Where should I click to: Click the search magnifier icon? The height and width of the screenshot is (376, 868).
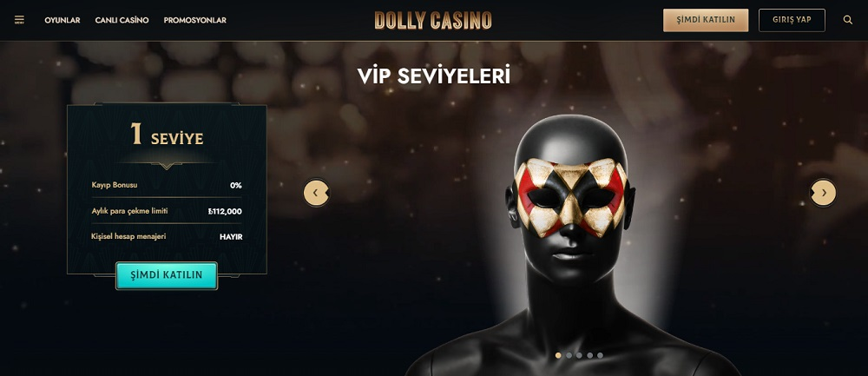pyautogui.click(x=847, y=20)
